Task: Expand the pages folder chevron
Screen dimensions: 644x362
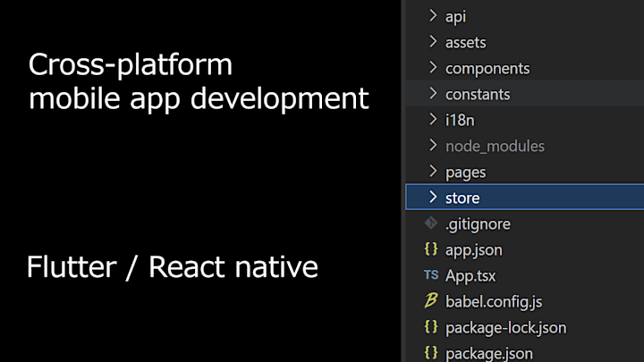Action: [x=433, y=171]
